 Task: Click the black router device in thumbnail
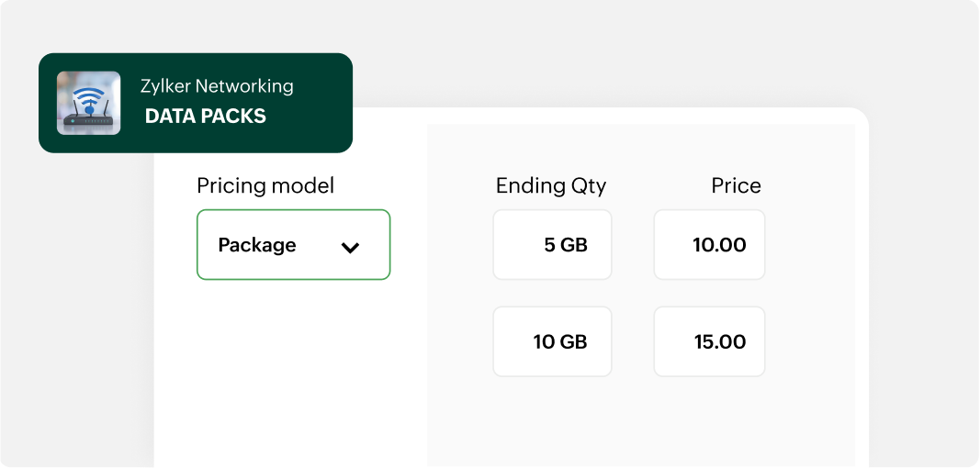click(88, 120)
